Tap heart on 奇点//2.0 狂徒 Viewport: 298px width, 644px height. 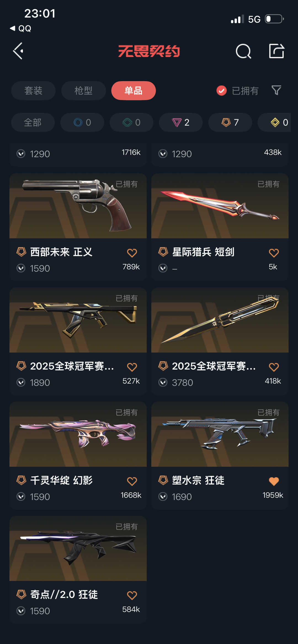tap(132, 596)
